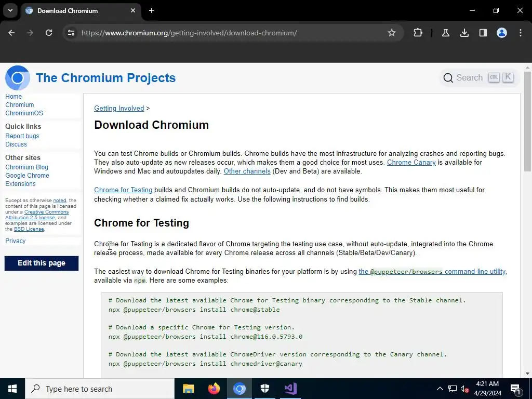Open Windows Security shield taskbar icon
Image resolution: width=532 pixels, height=399 pixels.
tap(264, 389)
